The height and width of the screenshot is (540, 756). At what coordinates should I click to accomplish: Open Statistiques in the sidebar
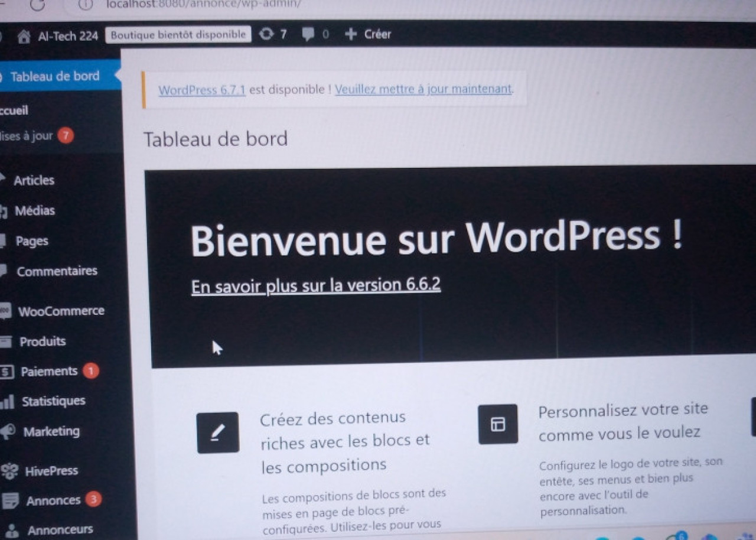click(53, 401)
